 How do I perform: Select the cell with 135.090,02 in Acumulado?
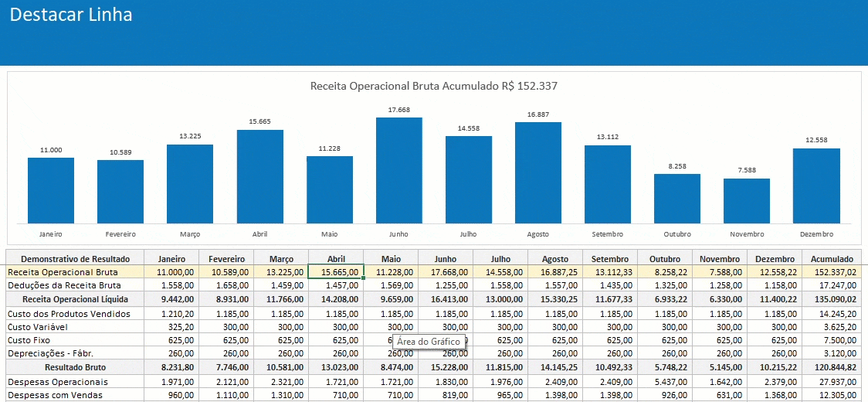click(832, 299)
